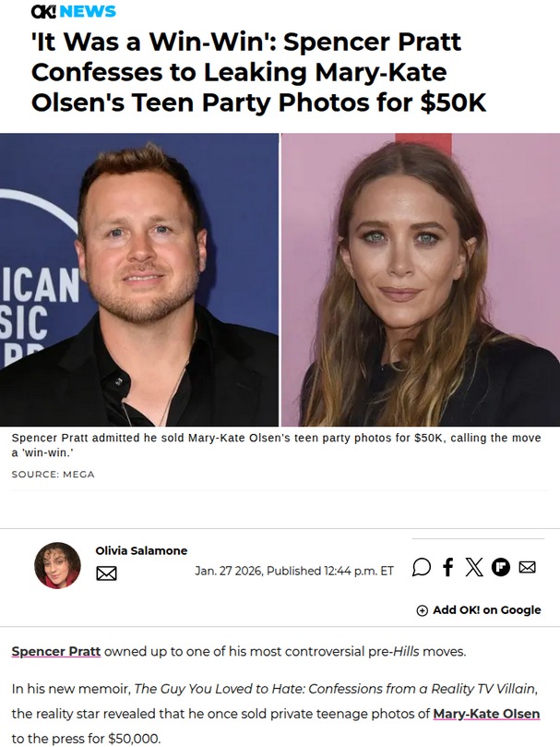Click the OK! logo icon

43,11
